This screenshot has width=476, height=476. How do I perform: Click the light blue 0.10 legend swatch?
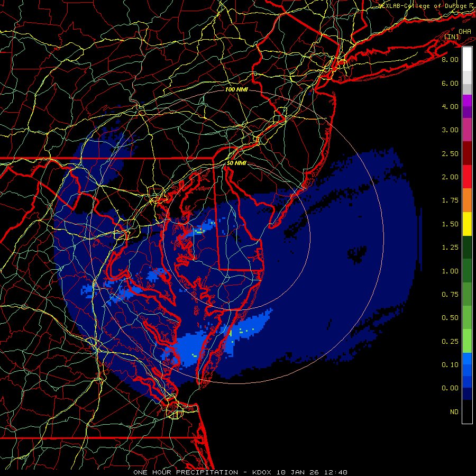tap(467, 359)
